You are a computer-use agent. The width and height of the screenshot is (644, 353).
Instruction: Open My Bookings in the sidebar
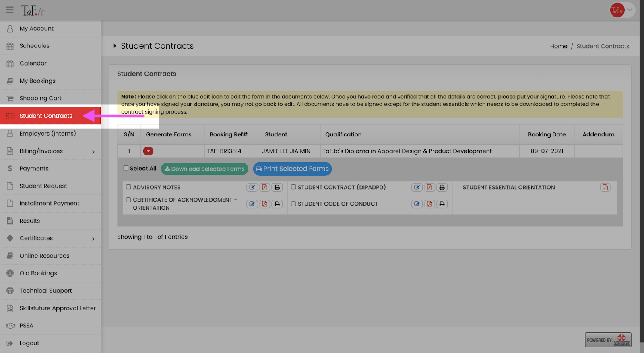tap(37, 81)
